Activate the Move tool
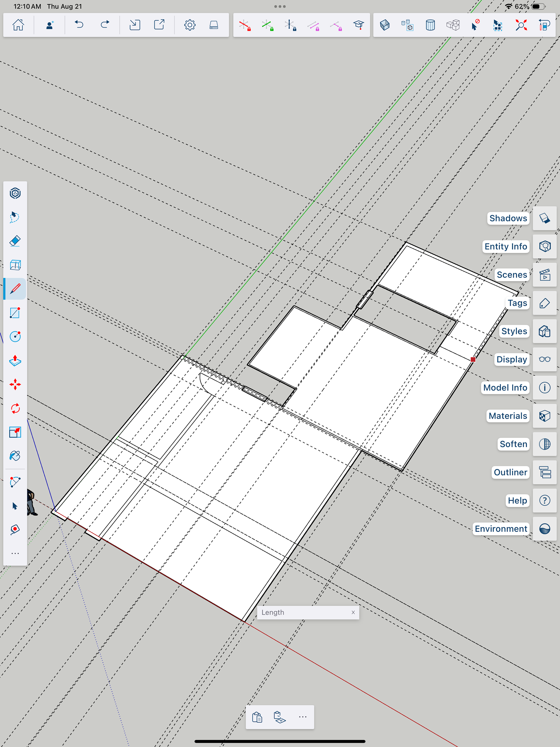 15,385
